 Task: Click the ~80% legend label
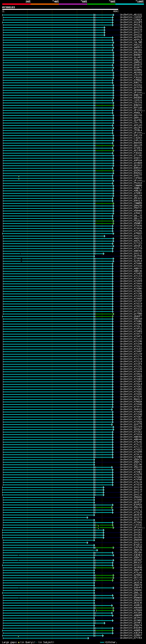tap(112, 2)
